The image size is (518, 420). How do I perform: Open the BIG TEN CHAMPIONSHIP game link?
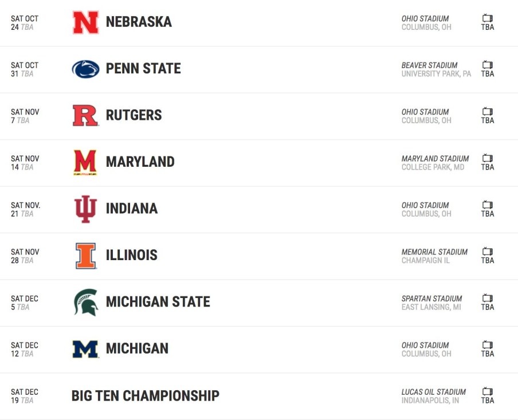(x=145, y=395)
